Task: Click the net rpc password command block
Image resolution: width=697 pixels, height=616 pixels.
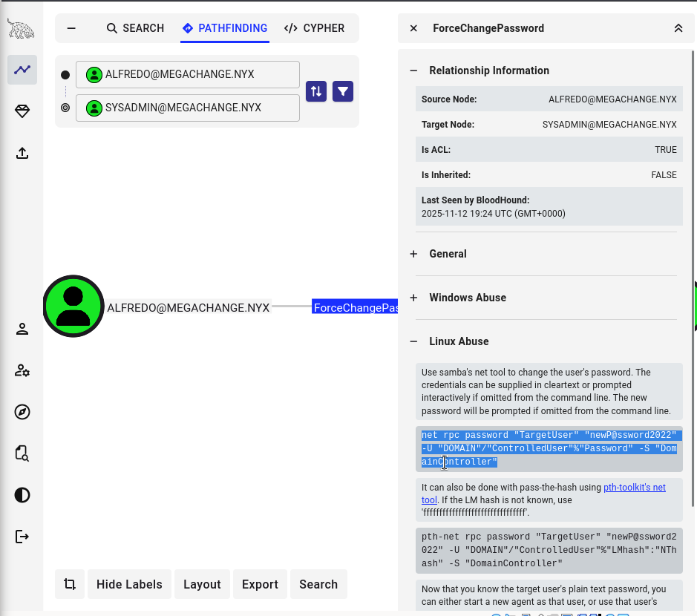Action: coord(549,448)
